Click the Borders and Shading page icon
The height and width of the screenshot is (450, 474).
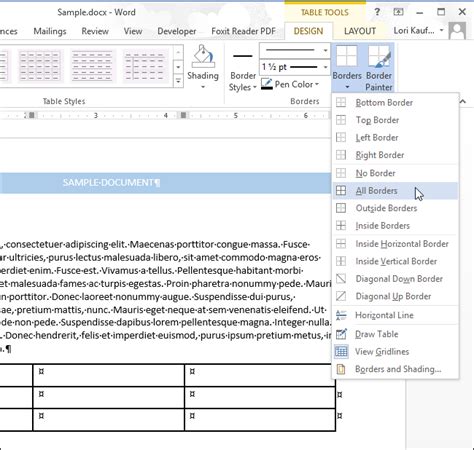point(341,369)
